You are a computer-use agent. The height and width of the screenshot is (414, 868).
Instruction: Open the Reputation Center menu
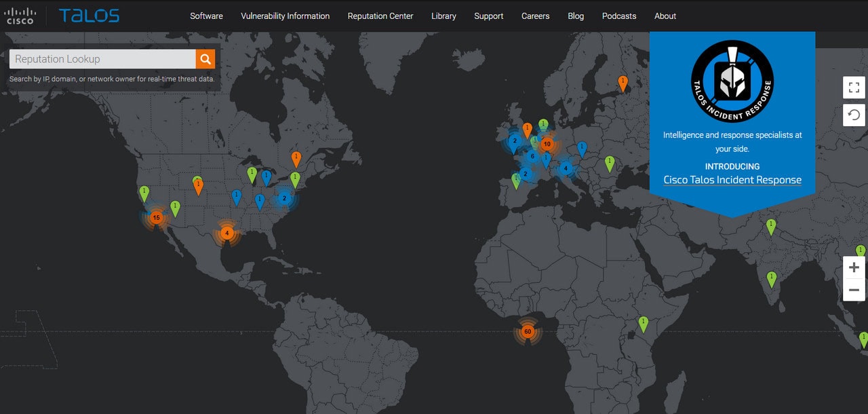coord(380,16)
